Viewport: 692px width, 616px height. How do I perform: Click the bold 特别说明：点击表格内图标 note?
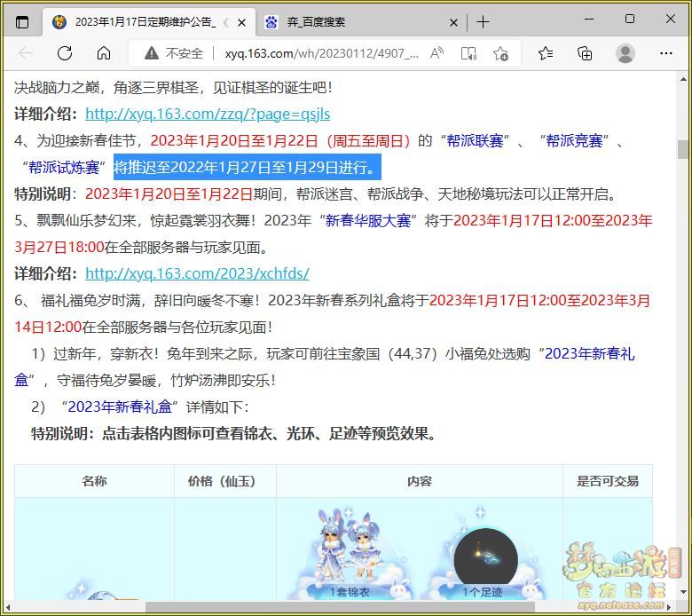pos(234,434)
